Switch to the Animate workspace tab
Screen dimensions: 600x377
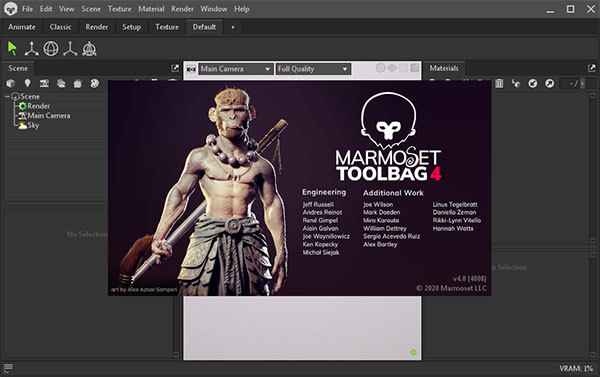point(22,27)
